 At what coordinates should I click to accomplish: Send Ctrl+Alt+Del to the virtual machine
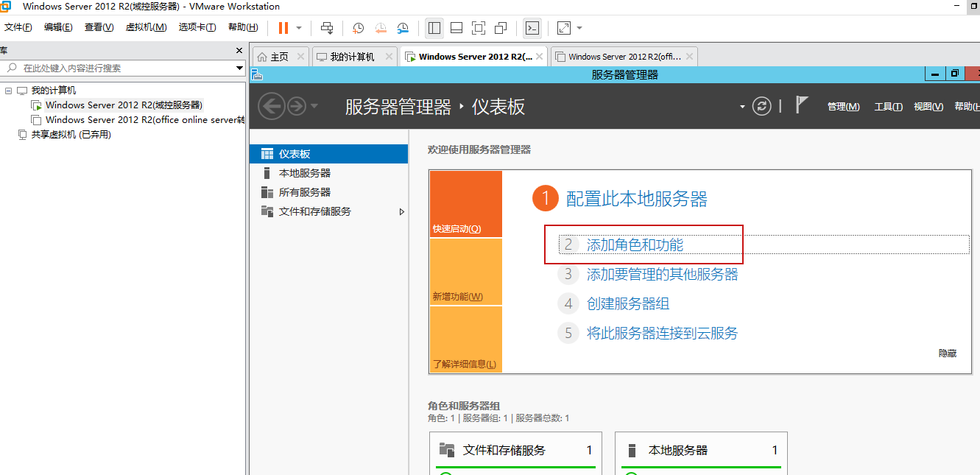(328, 28)
